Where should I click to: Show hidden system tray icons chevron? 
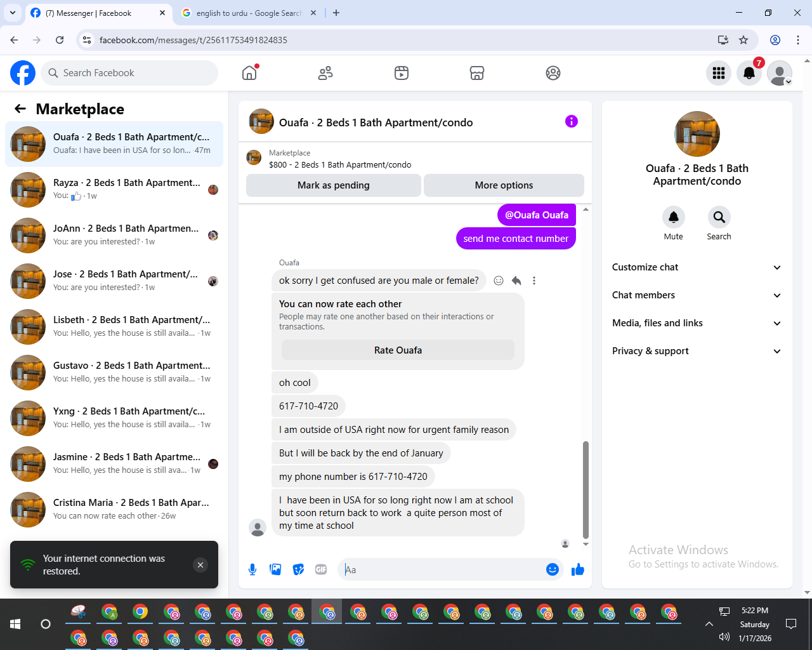tap(709, 624)
